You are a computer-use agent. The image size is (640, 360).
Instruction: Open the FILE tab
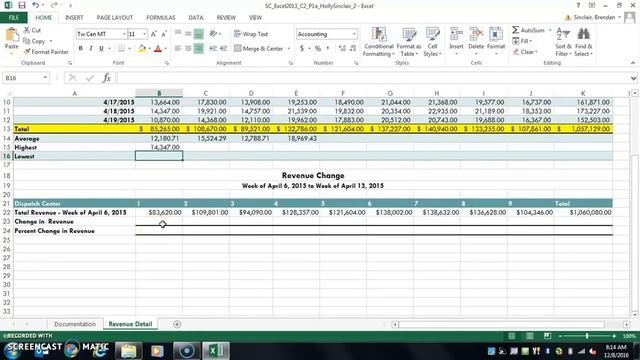click(14, 18)
